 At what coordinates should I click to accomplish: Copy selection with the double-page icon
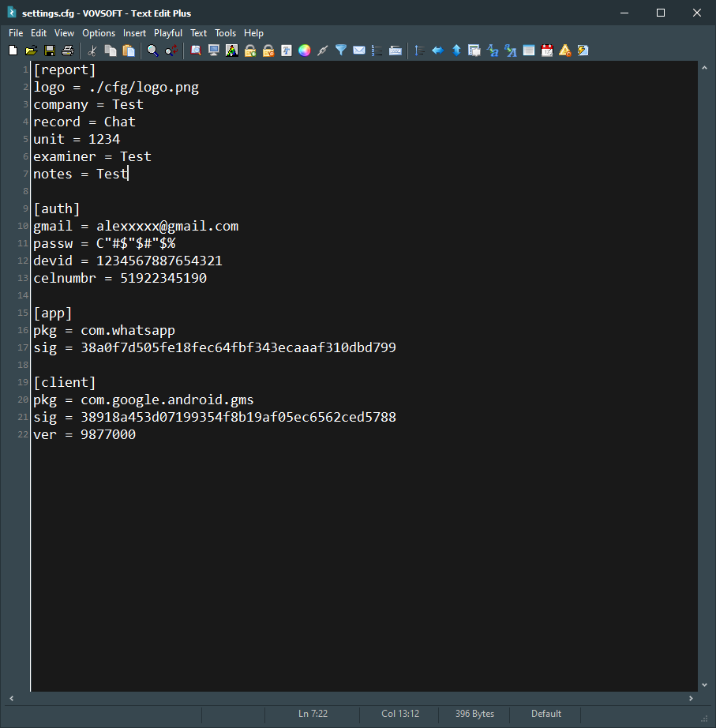click(111, 51)
